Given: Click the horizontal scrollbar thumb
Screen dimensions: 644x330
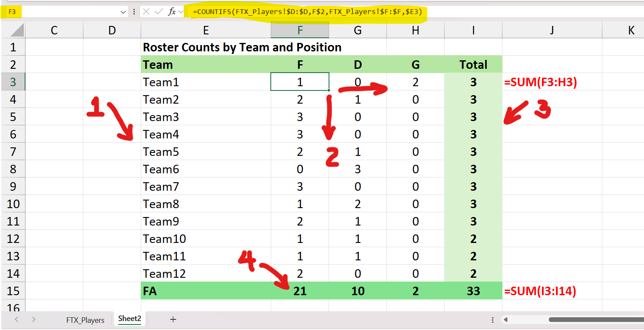Looking at the screenshot, I should 596,320.
